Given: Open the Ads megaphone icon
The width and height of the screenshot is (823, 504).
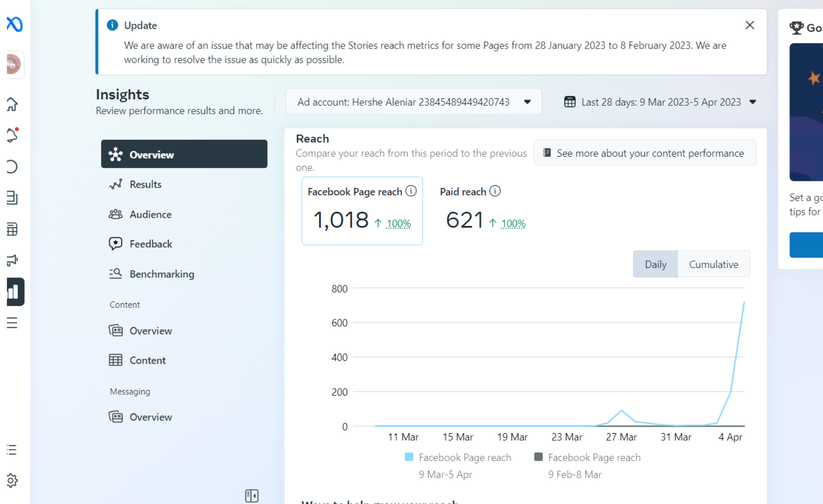Looking at the screenshot, I should [x=12, y=260].
